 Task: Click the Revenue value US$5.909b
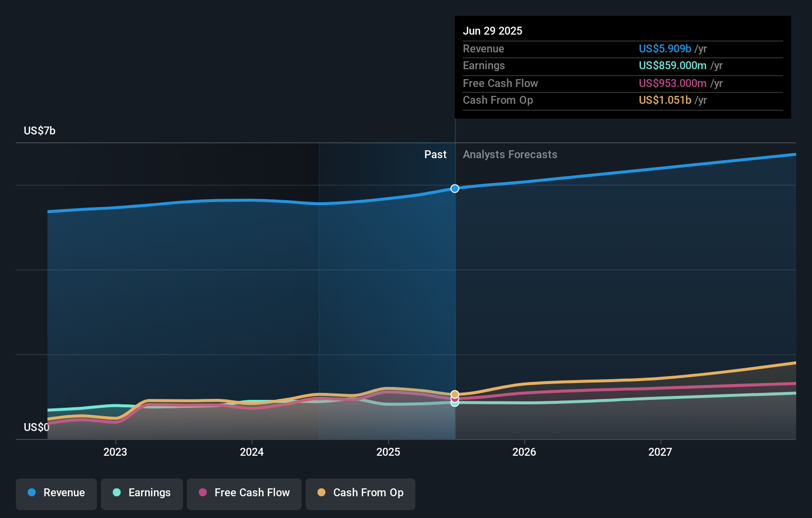[665, 48]
